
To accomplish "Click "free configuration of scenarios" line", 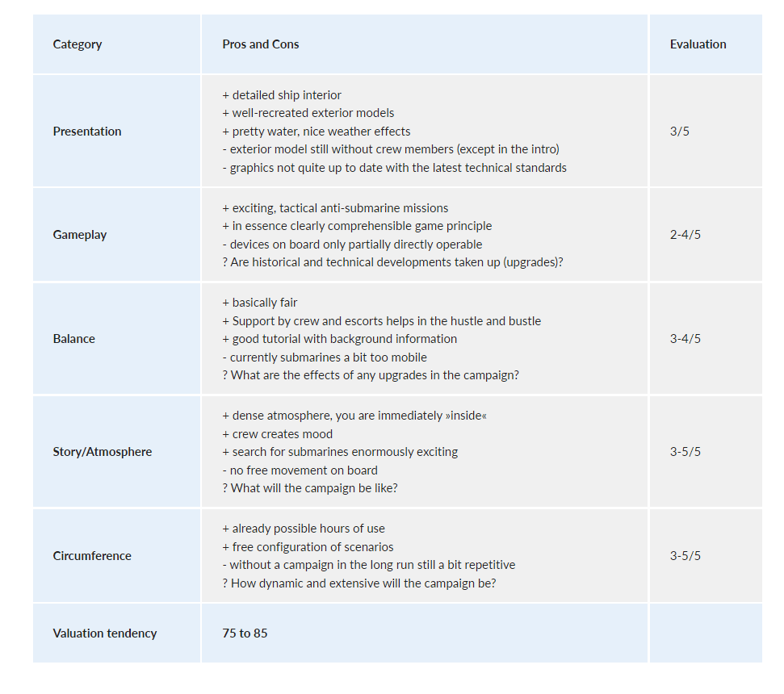I will pos(308,547).
